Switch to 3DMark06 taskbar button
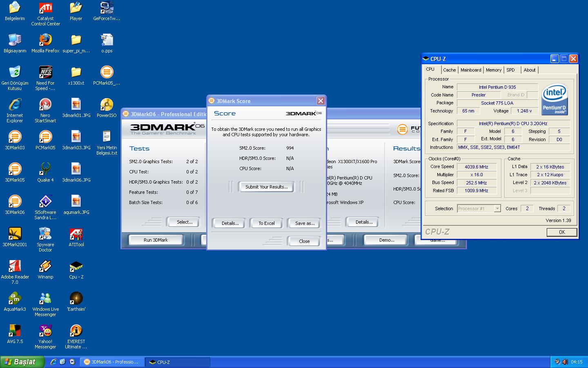 tap(112, 362)
